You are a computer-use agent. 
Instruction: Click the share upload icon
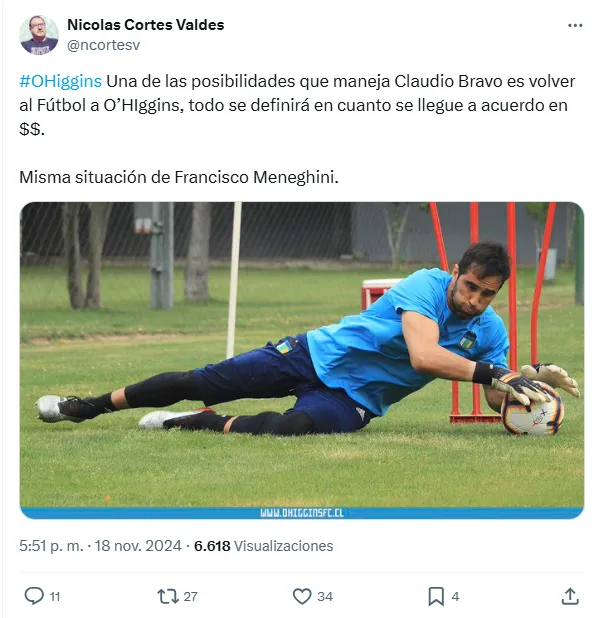570,596
